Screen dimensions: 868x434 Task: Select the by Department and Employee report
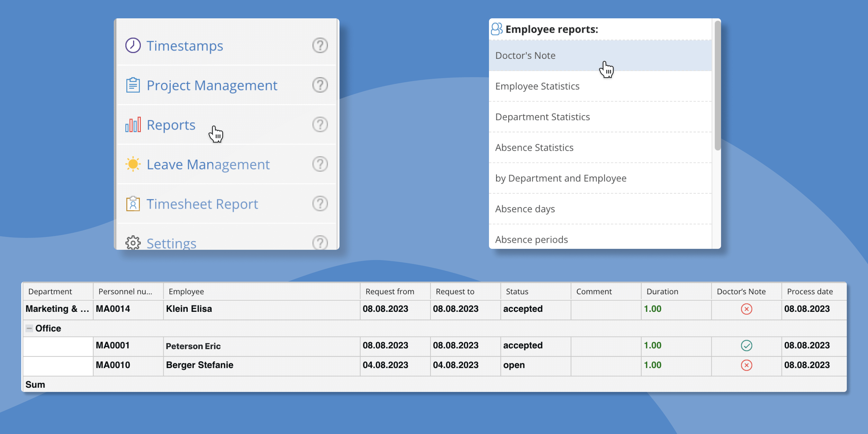[x=600, y=178]
